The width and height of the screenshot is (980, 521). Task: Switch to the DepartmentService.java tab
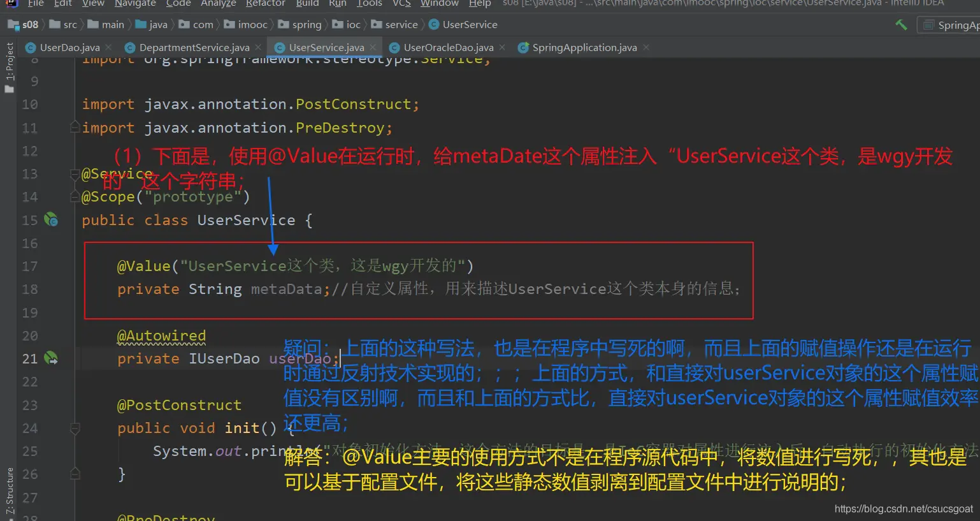click(x=194, y=48)
